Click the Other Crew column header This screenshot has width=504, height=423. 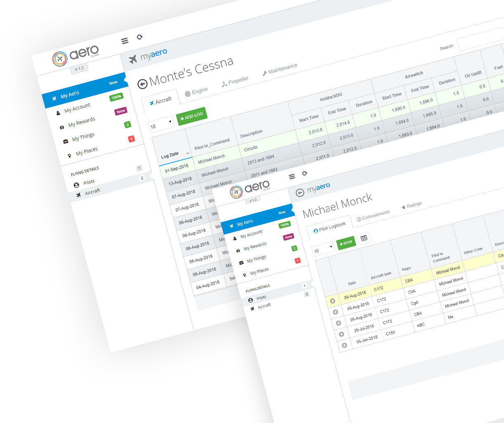coord(473,250)
